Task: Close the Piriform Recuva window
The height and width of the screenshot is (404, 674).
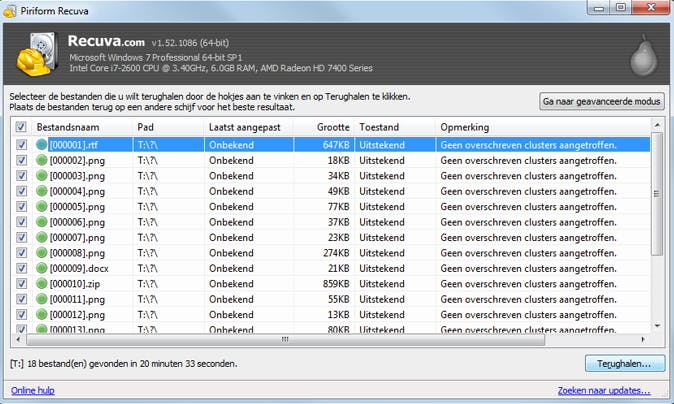Action: click(651, 8)
